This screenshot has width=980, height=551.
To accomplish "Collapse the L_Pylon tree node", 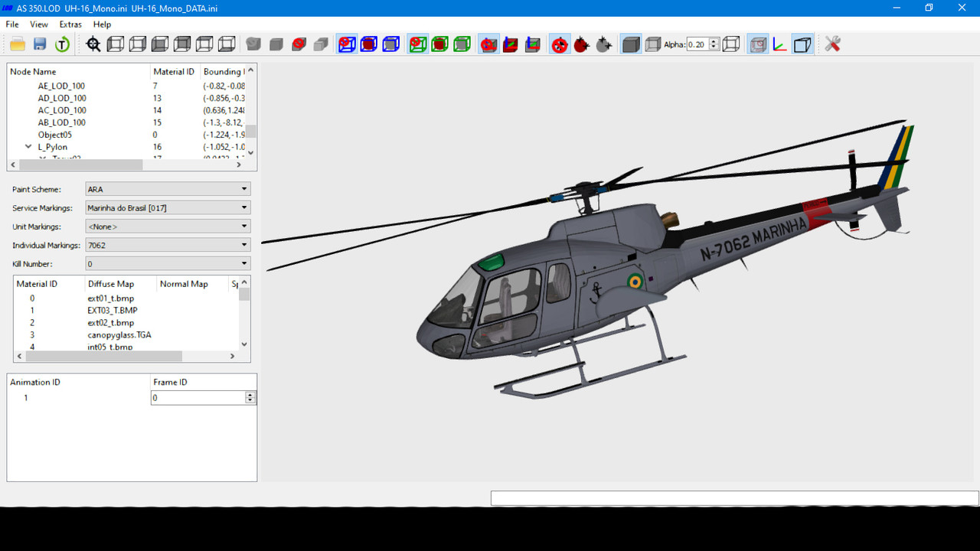I will [28, 146].
